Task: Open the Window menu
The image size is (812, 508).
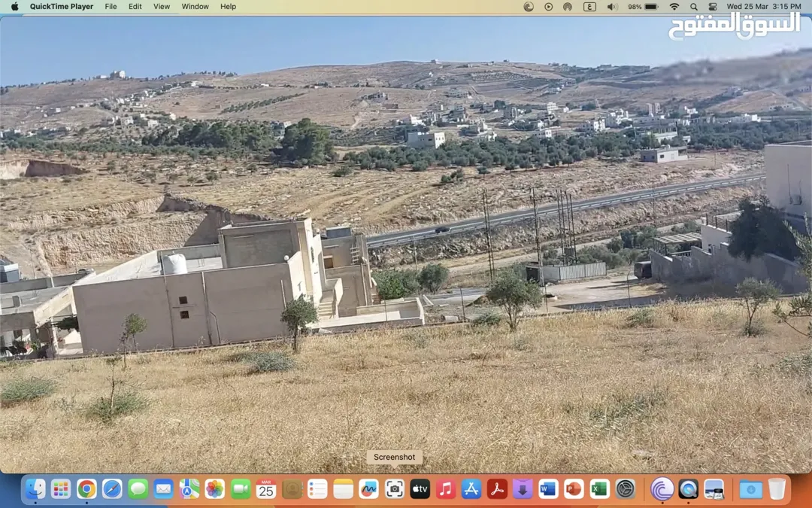Action: click(195, 6)
